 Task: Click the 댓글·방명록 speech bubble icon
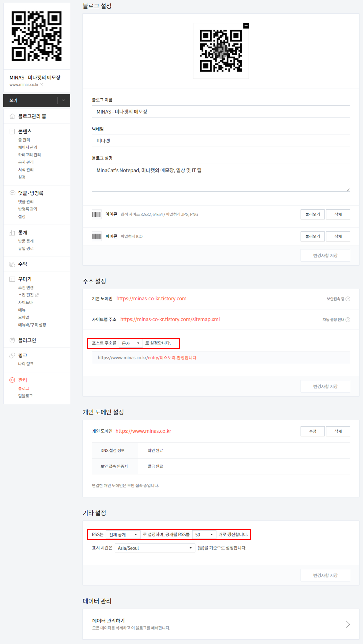[x=12, y=193]
